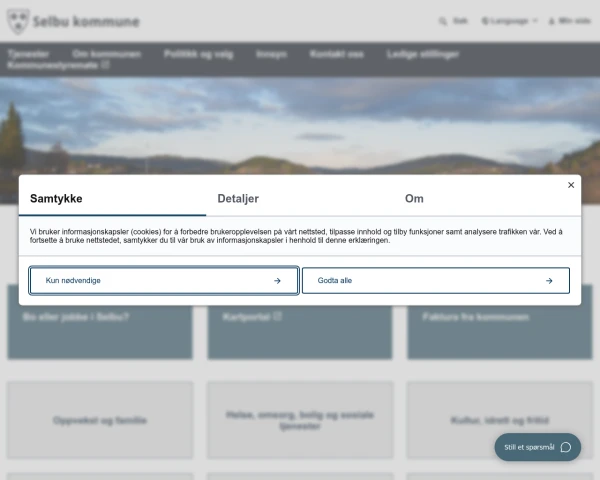Click the Selbu kommune crest logo

click(18, 21)
